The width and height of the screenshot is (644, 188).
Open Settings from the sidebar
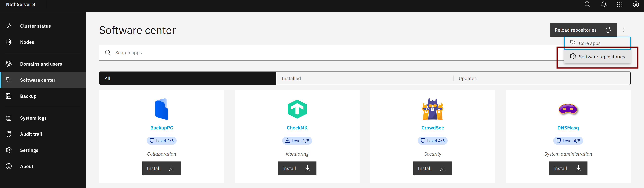[29, 150]
